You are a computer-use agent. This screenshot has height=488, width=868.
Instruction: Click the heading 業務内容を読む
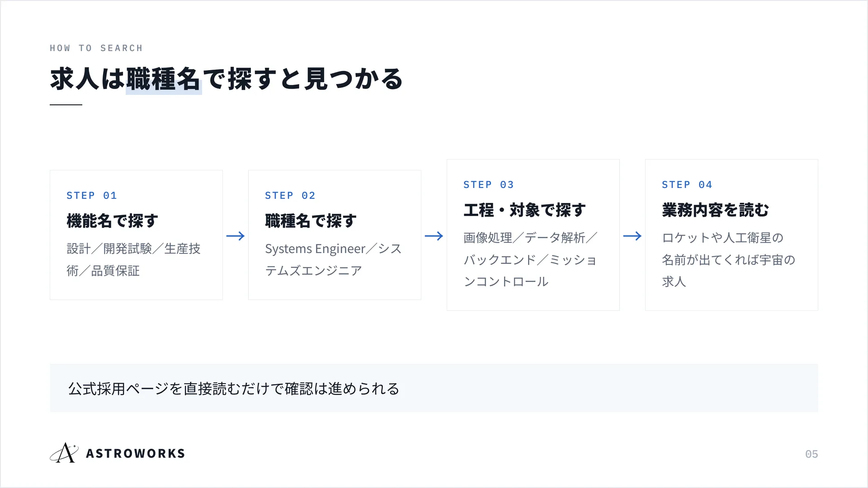(x=716, y=210)
